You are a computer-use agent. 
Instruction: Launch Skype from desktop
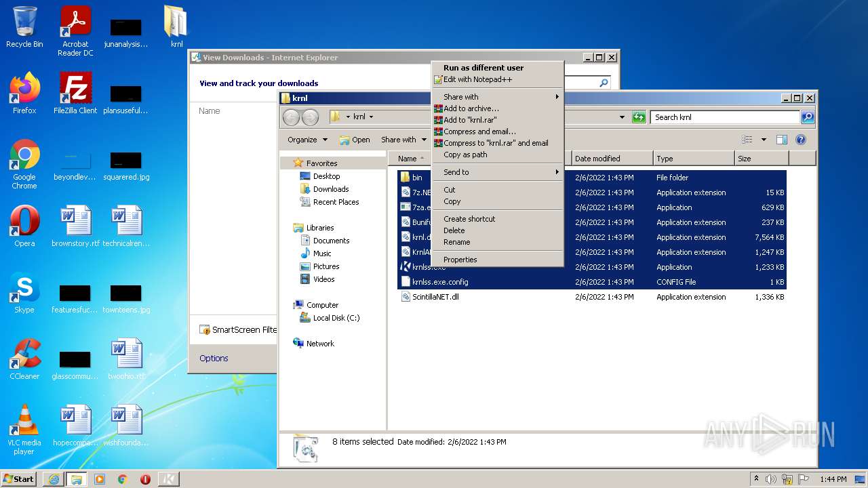[x=24, y=293]
